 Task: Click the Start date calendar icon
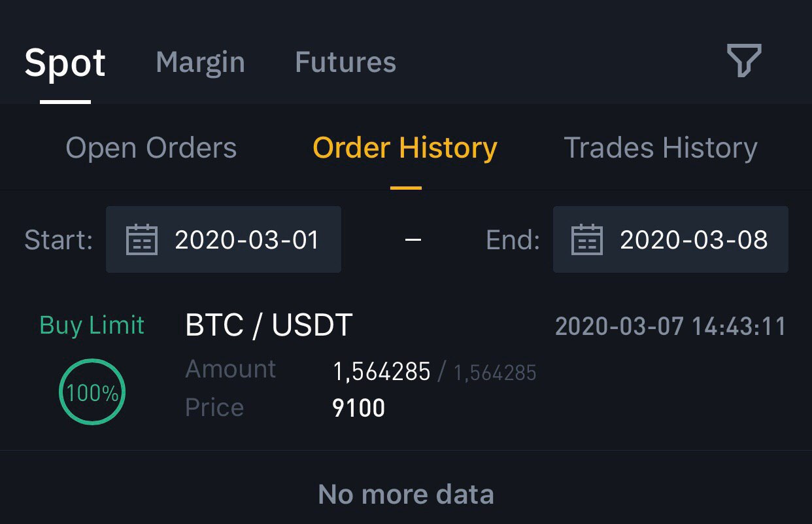[x=142, y=239]
